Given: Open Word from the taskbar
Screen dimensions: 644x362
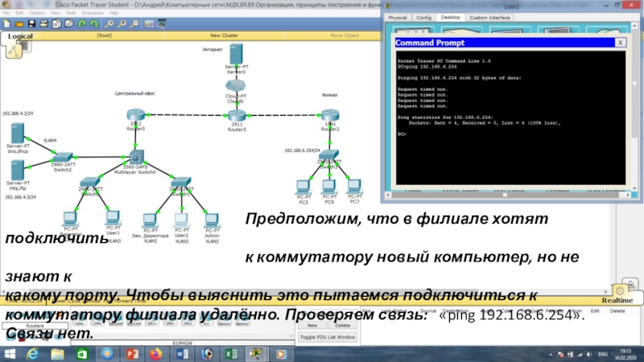Looking at the screenshot, I should pyautogui.click(x=183, y=354).
